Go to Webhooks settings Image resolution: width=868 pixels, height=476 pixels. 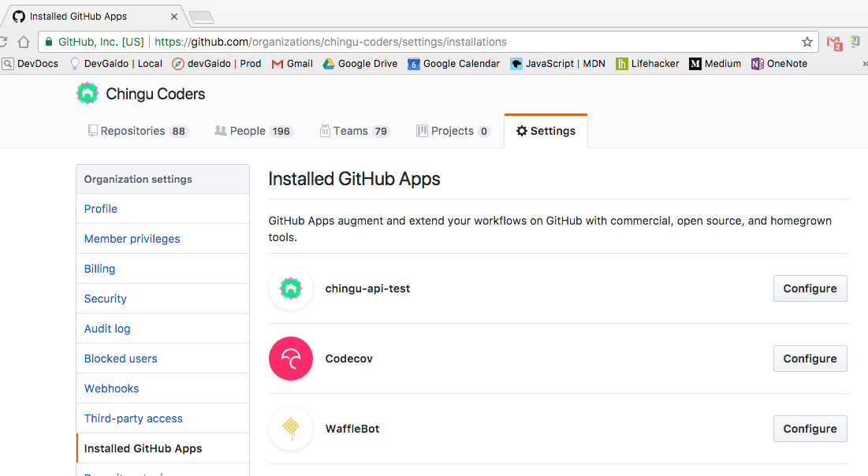pyautogui.click(x=111, y=389)
